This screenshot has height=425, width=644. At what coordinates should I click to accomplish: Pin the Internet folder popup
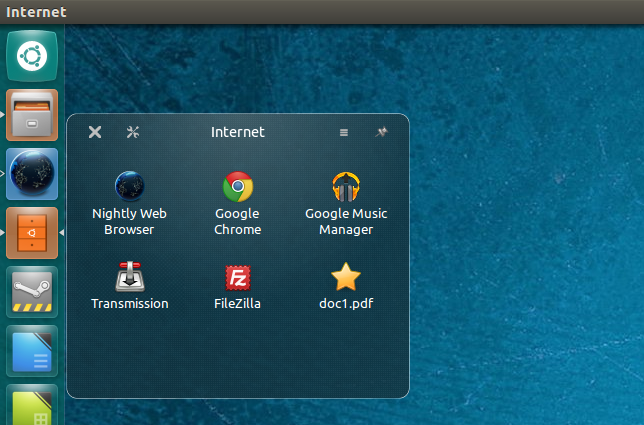(x=382, y=132)
